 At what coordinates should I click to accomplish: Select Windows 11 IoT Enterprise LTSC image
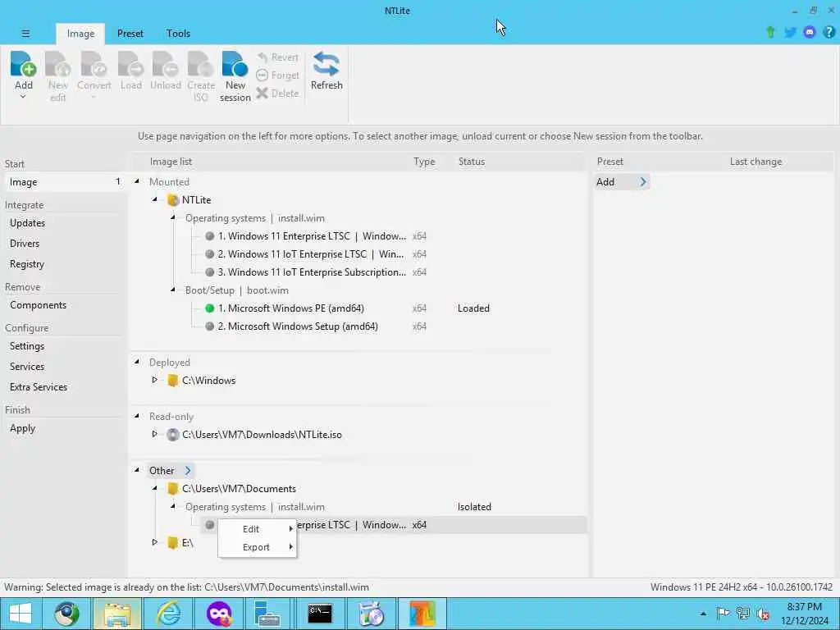(311, 254)
